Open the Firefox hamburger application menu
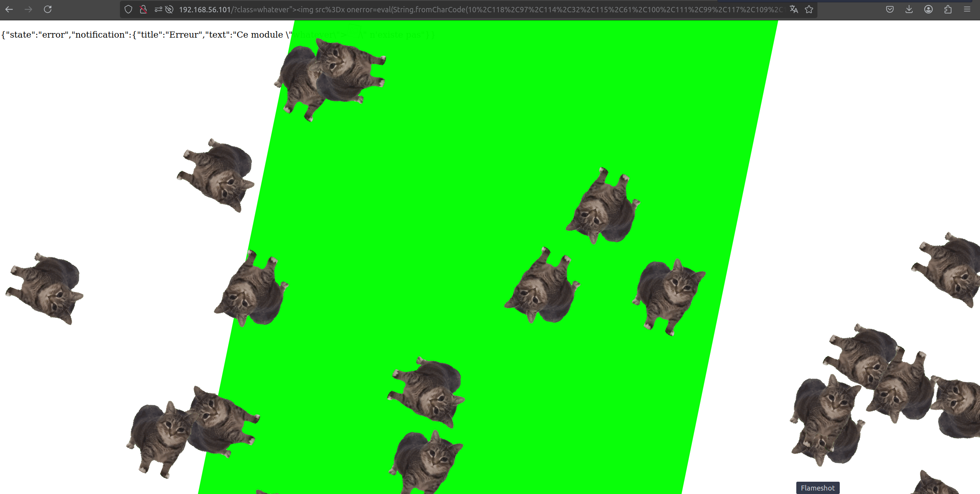 tap(967, 9)
